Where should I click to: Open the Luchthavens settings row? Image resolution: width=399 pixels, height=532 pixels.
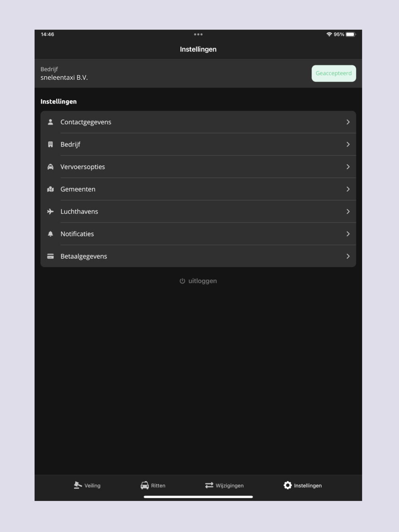pyautogui.click(x=198, y=211)
